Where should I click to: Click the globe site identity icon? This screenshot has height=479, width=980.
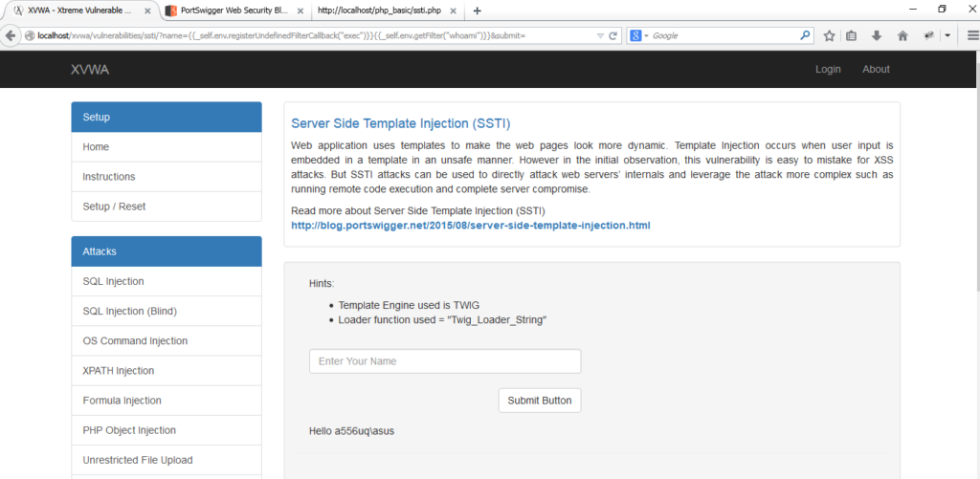(30, 36)
